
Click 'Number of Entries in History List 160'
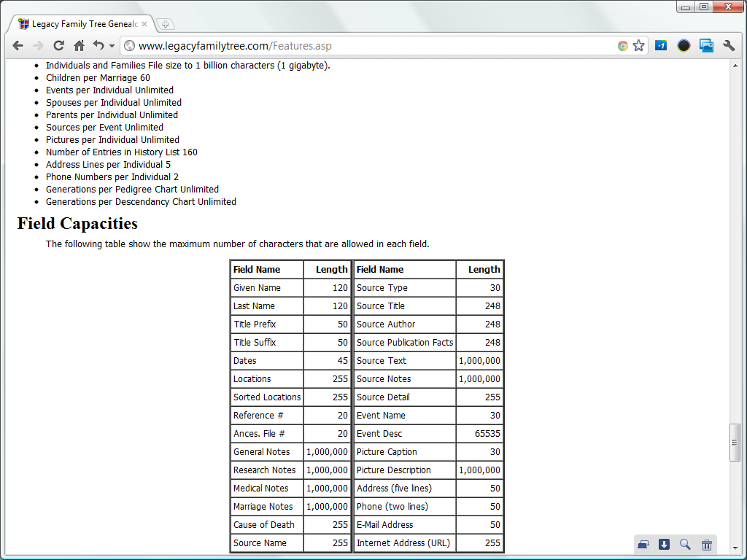(122, 152)
